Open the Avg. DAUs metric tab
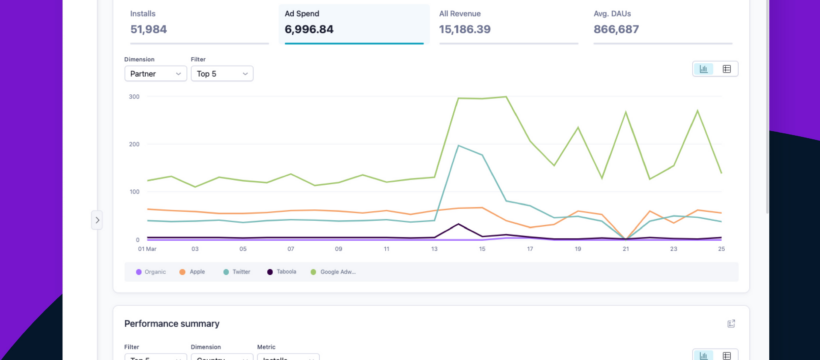Viewport: 820px width, 360px height. (663, 24)
